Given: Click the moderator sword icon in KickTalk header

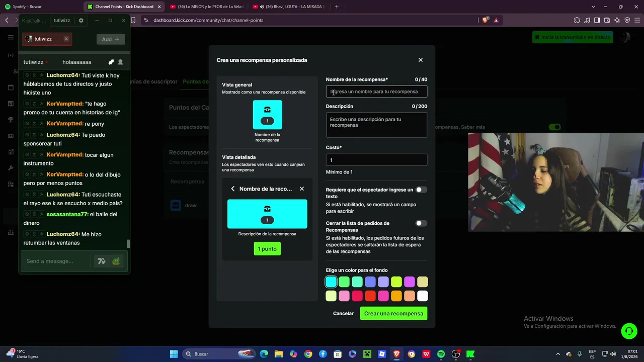Looking at the screenshot, I should point(111,62).
